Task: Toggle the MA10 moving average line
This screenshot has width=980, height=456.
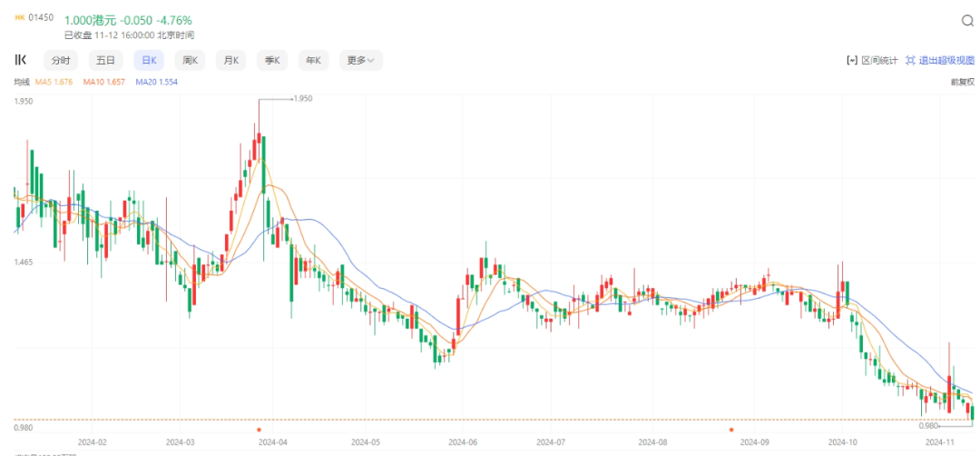Action: pos(103,82)
